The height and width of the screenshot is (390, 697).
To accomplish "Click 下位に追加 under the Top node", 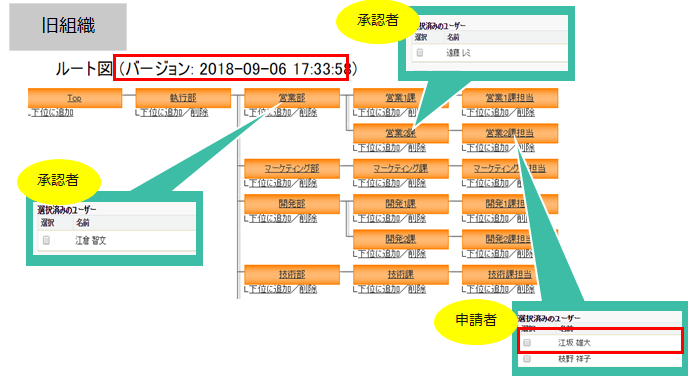I will coord(52,113).
